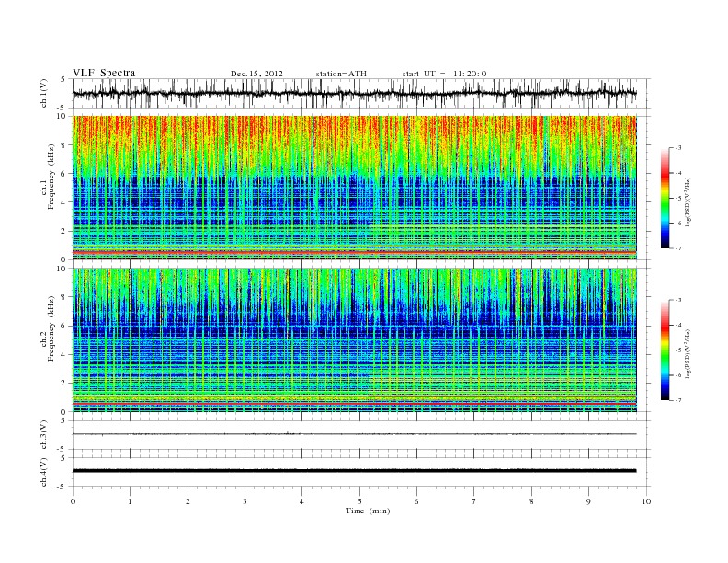The image size is (728, 563).
Task: Click the ch.3 voltage waveform trace
Action: click(354, 434)
